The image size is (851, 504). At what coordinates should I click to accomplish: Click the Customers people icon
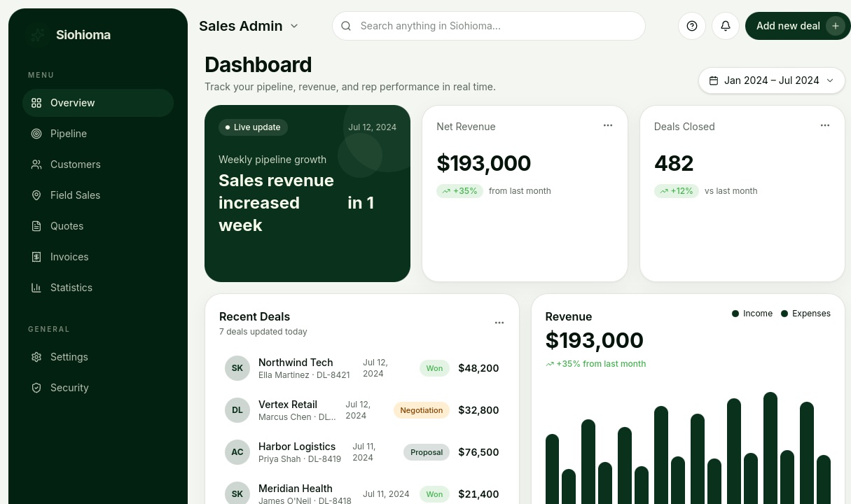tap(36, 164)
